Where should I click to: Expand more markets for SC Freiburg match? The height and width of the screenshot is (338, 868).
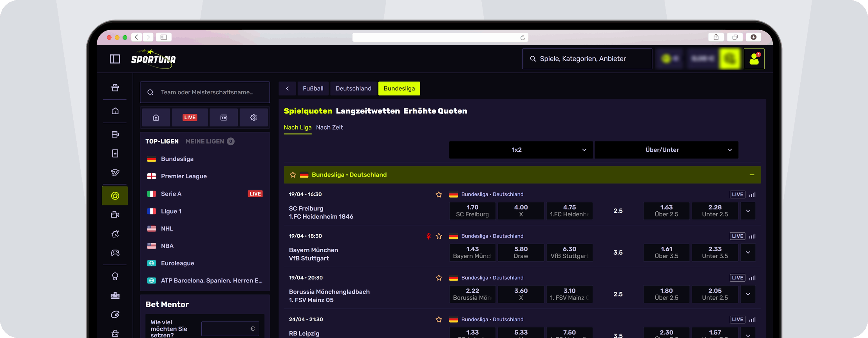pos(748,211)
